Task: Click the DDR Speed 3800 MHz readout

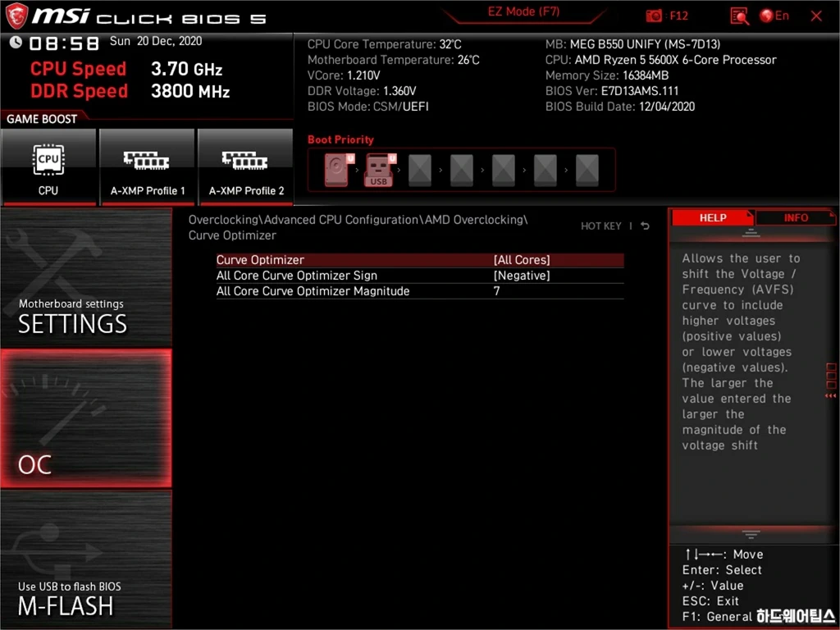Action: pos(130,91)
